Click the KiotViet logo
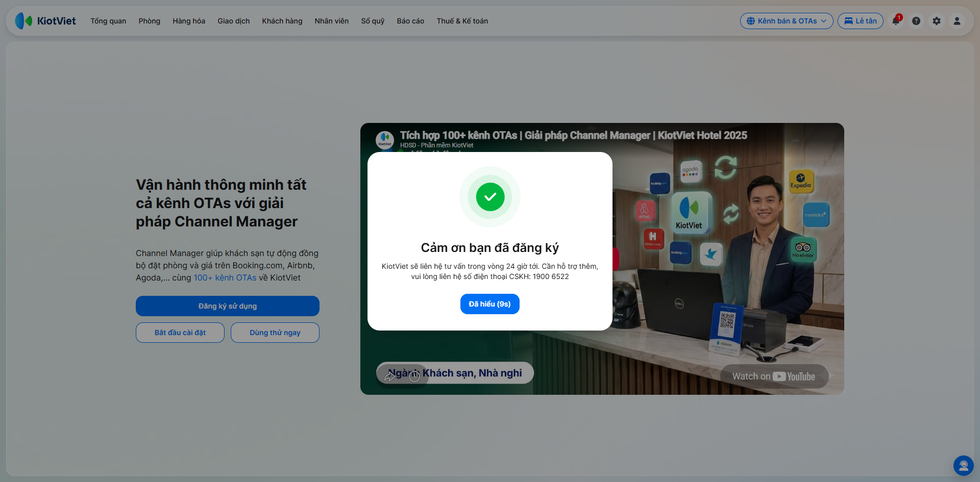 pyautogui.click(x=45, y=21)
